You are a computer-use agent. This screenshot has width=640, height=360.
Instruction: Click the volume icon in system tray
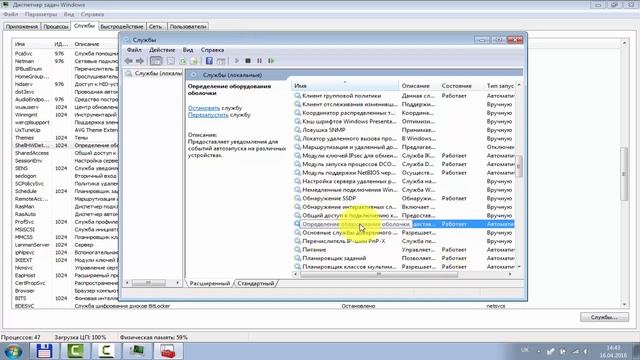(x=586, y=351)
